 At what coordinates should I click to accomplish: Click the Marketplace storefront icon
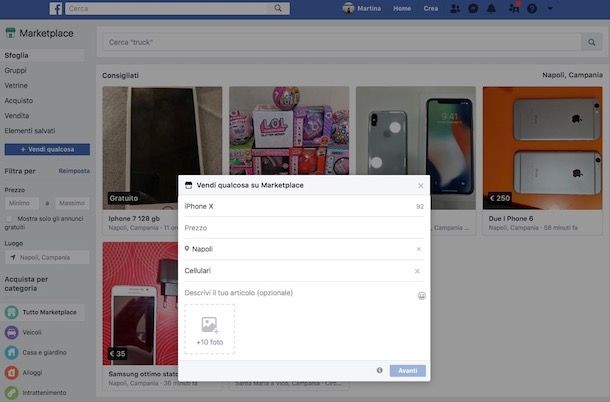coord(11,33)
